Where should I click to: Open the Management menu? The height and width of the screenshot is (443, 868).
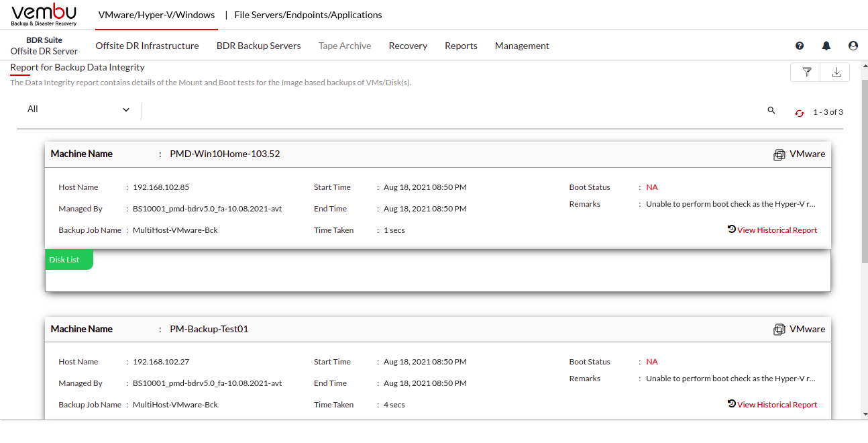[522, 46]
